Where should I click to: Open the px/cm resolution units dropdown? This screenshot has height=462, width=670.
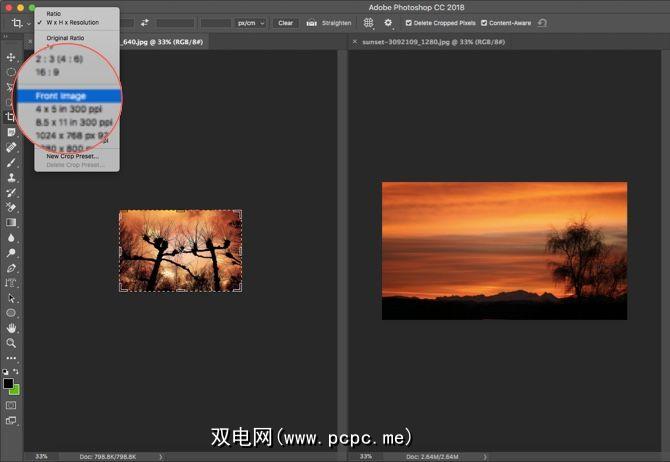click(x=250, y=22)
